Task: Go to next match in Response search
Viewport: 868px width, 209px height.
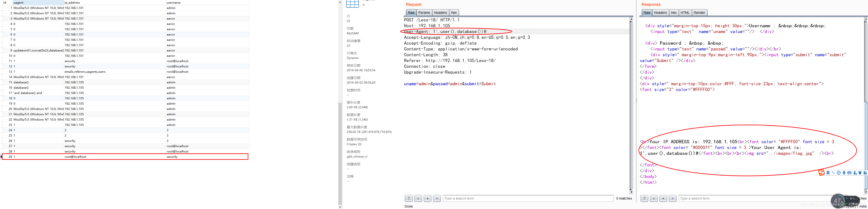Action: 672,199
